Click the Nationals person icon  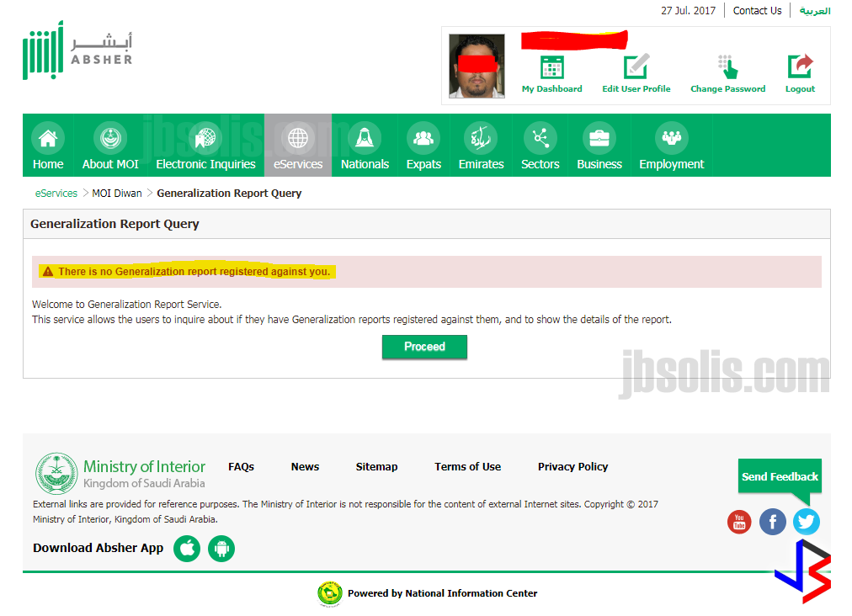365,138
